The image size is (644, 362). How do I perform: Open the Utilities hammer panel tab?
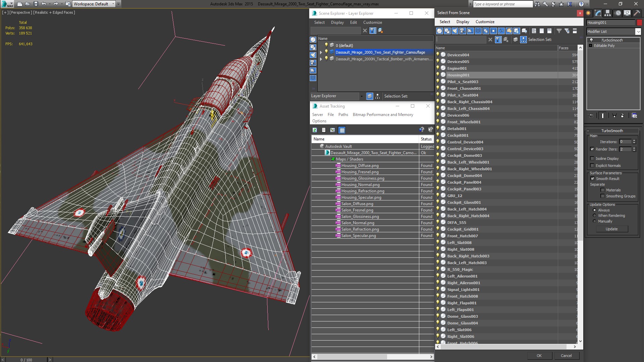click(x=637, y=13)
